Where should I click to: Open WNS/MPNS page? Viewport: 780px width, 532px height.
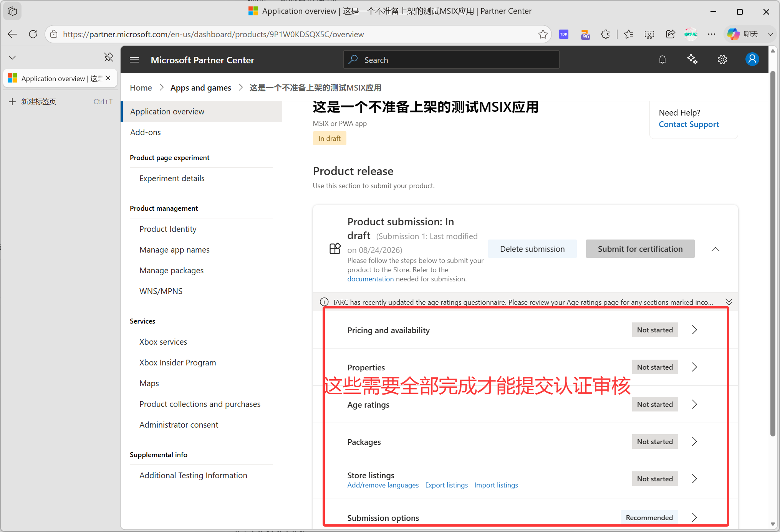click(x=161, y=291)
